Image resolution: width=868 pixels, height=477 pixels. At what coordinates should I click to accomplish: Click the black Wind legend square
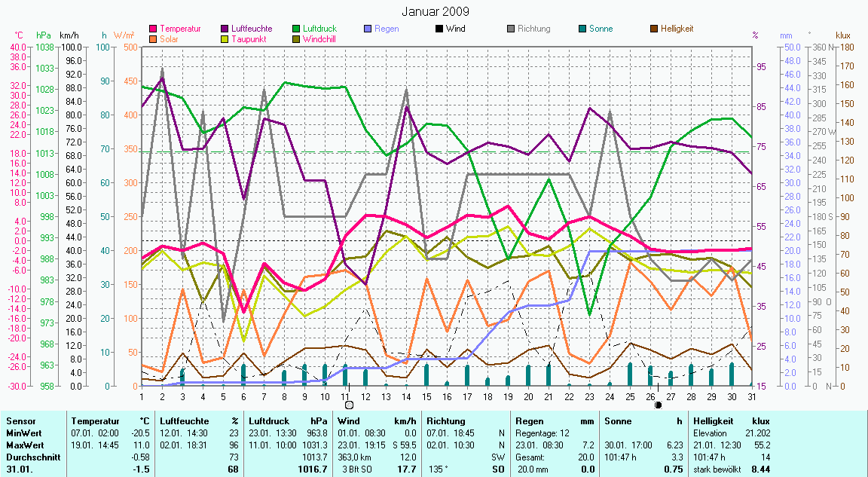point(439,29)
